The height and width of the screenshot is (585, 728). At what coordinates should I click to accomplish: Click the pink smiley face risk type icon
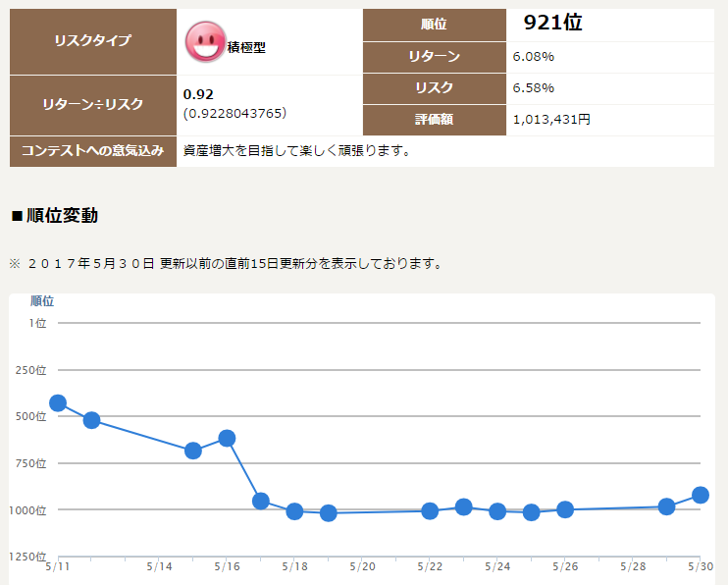[205, 42]
